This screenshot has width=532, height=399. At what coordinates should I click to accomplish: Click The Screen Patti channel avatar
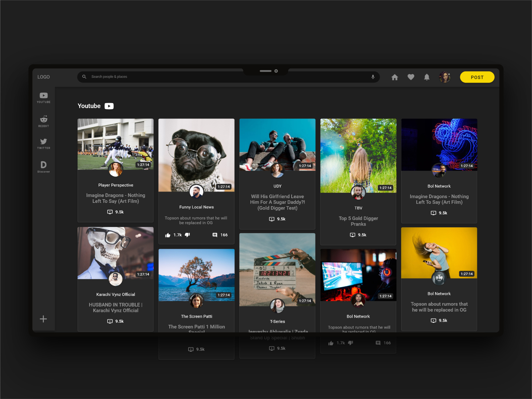[196, 301]
